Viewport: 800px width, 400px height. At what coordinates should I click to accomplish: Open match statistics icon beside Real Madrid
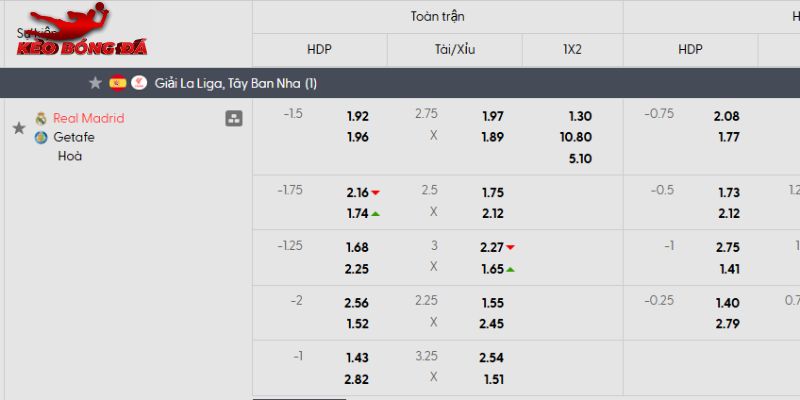coord(234,119)
